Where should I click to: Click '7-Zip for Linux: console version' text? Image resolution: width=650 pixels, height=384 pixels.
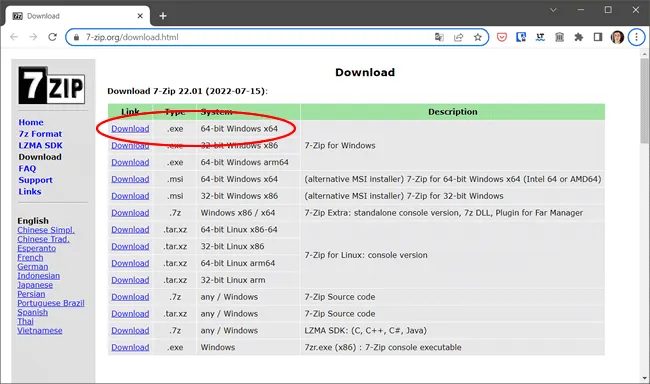[x=366, y=255]
